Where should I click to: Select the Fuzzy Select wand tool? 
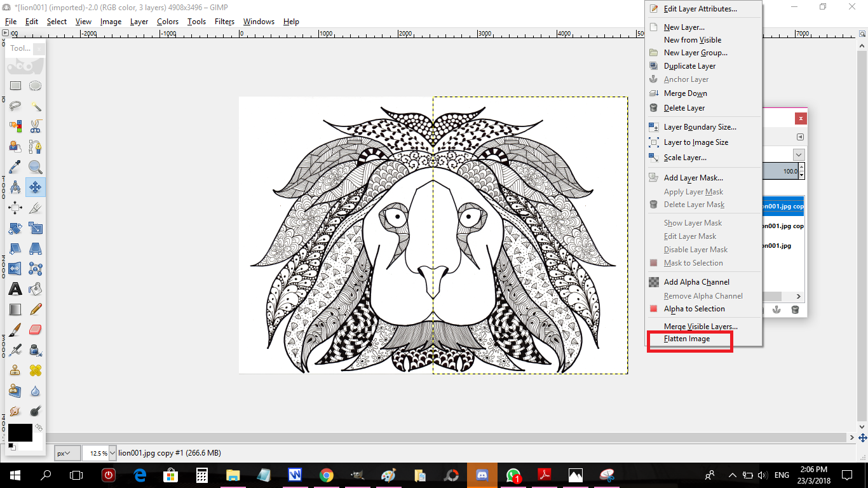click(36, 106)
